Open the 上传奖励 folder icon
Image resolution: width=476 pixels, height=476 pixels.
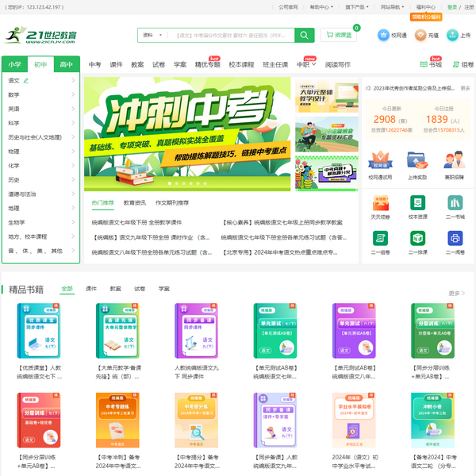[x=417, y=161]
